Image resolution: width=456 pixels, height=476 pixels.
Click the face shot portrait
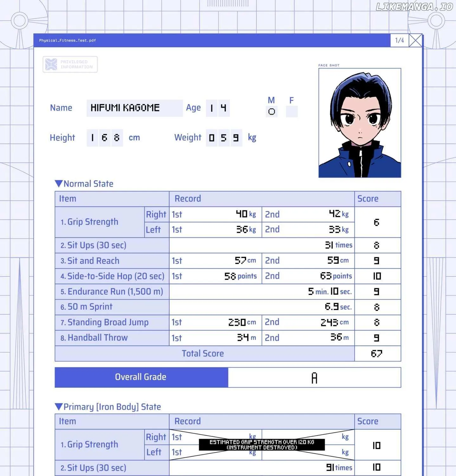point(360,123)
